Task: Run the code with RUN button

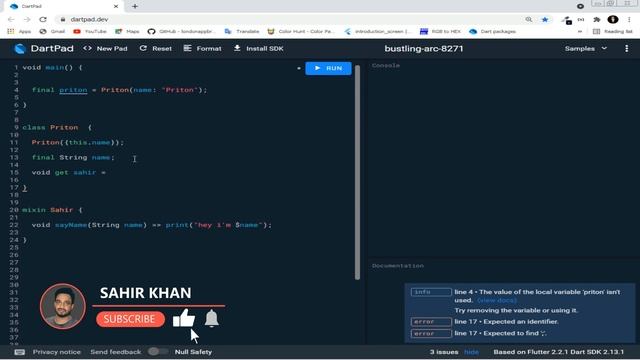Action: click(328, 68)
